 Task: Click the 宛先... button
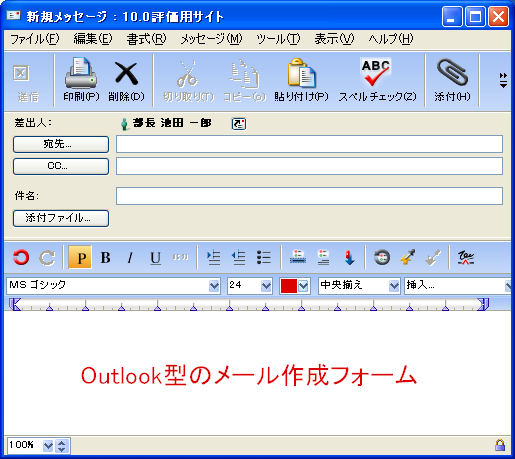click(x=61, y=144)
